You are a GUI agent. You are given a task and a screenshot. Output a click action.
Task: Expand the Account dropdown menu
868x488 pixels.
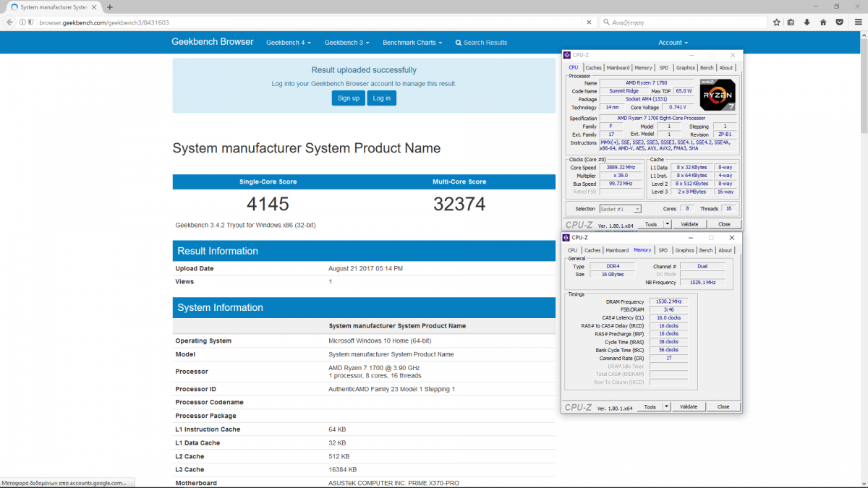(673, 43)
